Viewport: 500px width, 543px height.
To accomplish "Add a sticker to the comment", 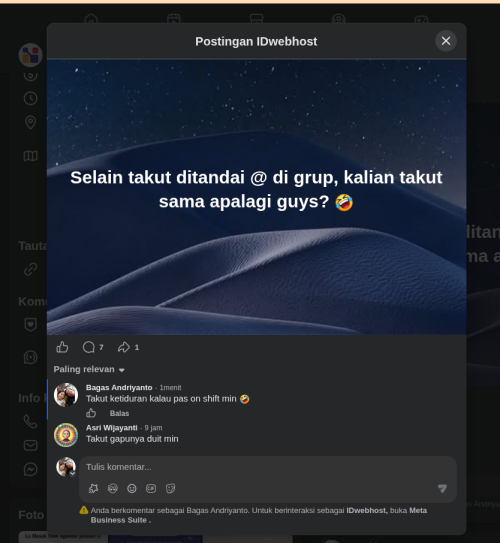I will (170, 488).
